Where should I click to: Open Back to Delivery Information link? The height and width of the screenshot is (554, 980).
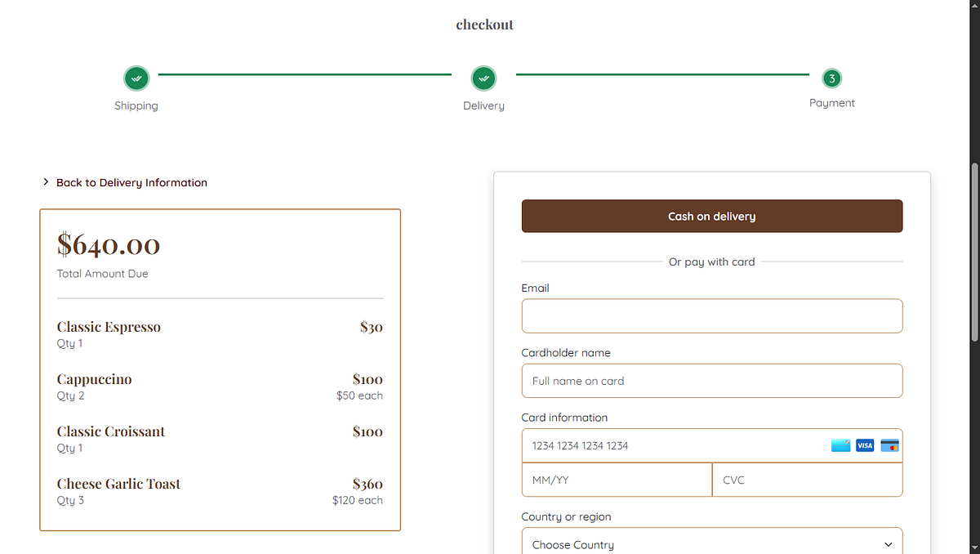(131, 182)
